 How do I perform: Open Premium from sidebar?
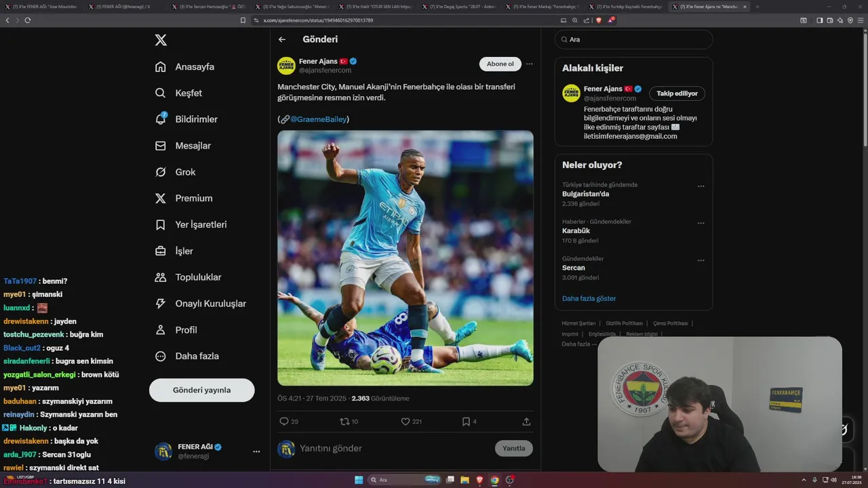click(184, 198)
